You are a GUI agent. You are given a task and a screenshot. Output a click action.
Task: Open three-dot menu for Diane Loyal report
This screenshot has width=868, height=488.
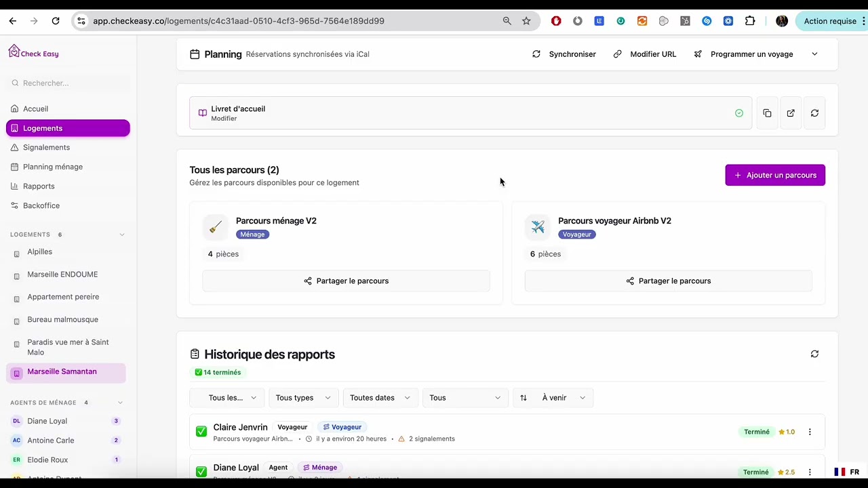(x=810, y=472)
